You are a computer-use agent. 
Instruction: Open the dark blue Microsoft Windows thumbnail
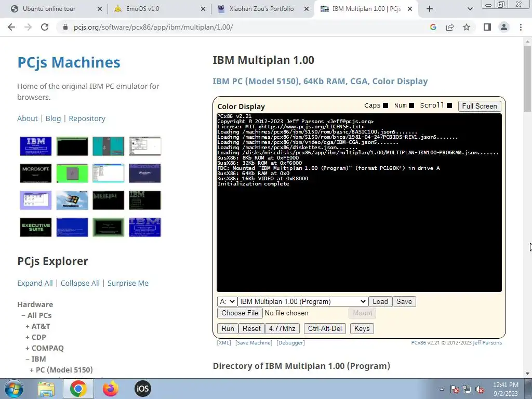pyautogui.click(x=145, y=173)
